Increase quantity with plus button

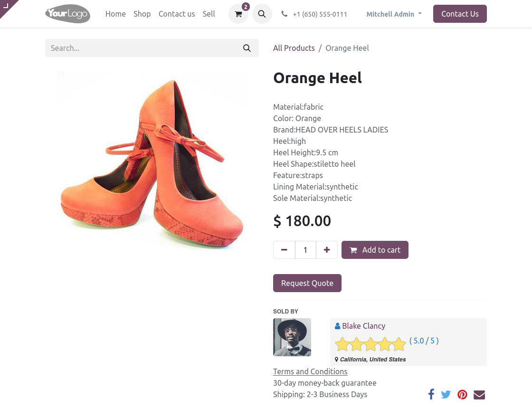click(327, 250)
